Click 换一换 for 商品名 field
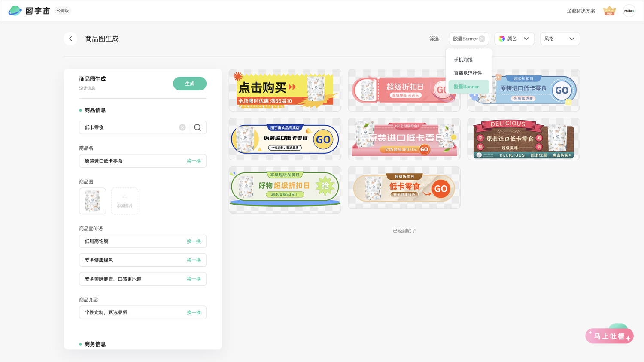 pos(194,161)
